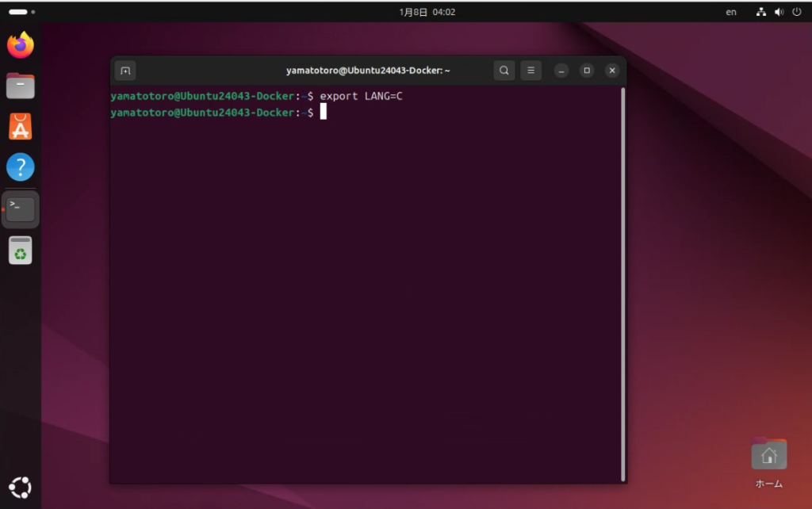Launch Firefox from the dock
The image size is (812, 509).
coord(21,45)
